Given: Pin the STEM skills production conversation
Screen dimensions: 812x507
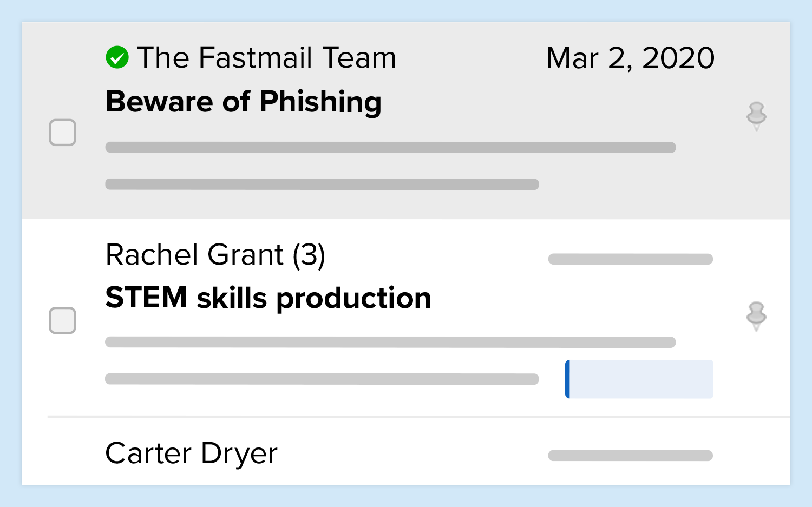Looking at the screenshot, I should [x=756, y=316].
